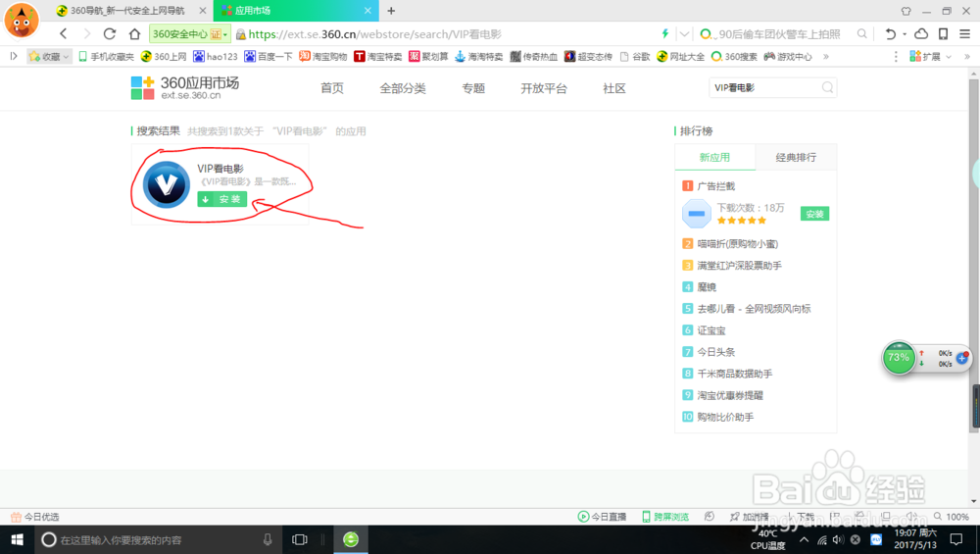
Task: Open 今日直播 in the status bar
Action: pos(602,517)
